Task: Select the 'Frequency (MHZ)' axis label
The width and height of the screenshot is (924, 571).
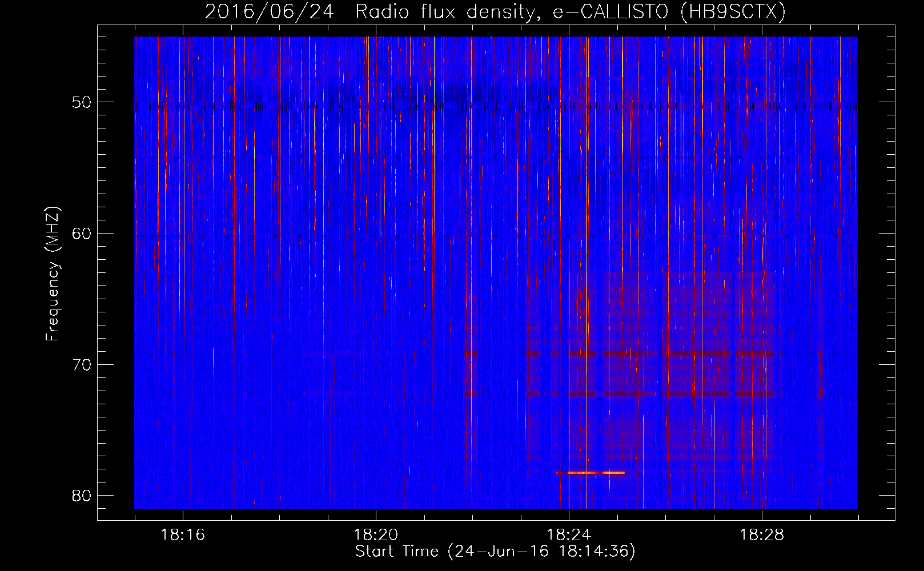Action: pyautogui.click(x=53, y=274)
